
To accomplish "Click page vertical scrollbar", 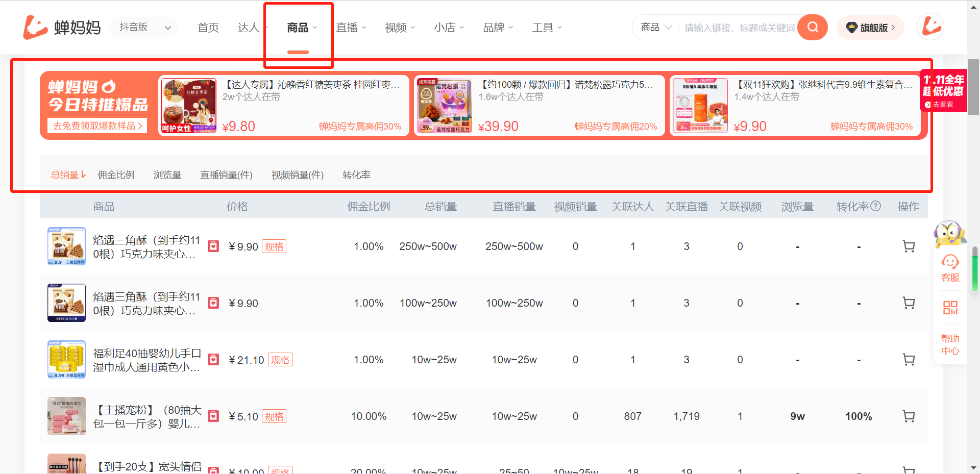I will point(973,87).
